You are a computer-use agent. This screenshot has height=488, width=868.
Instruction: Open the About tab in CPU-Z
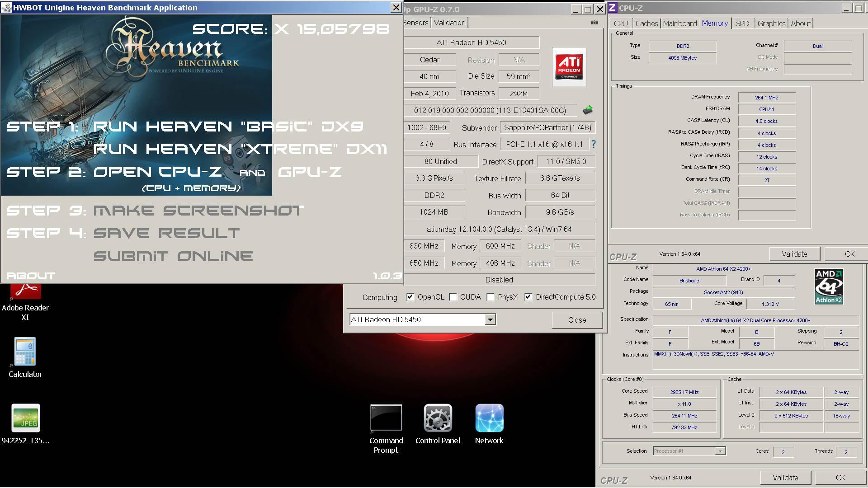point(801,23)
